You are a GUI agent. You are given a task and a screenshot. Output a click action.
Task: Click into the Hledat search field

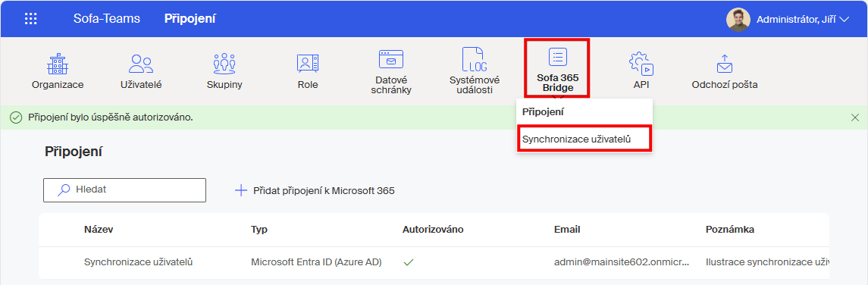click(x=124, y=189)
